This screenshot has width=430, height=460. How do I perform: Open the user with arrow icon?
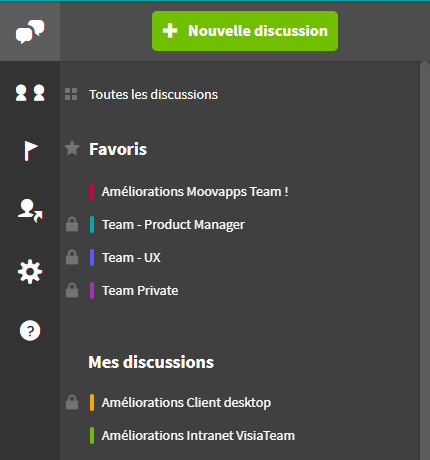point(30,211)
